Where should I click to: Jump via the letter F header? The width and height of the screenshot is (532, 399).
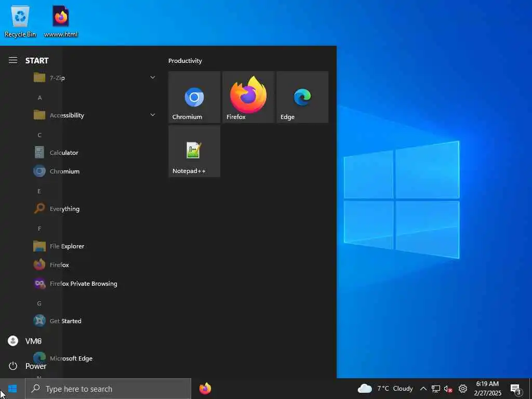pyautogui.click(x=39, y=229)
